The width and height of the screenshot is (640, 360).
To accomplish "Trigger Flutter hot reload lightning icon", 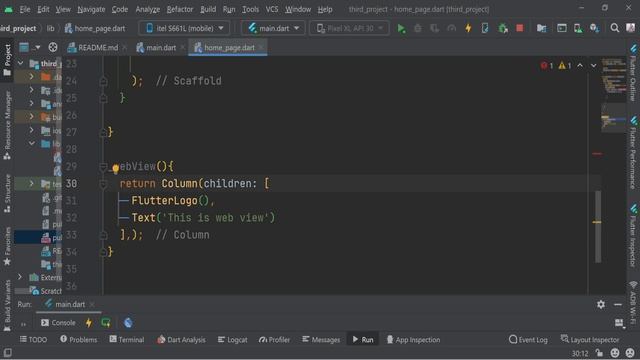I will [468, 28].
